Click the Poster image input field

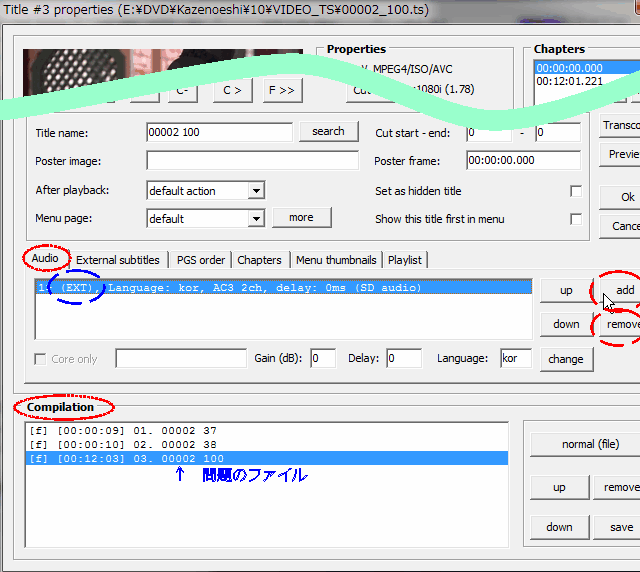pos(252,161)
